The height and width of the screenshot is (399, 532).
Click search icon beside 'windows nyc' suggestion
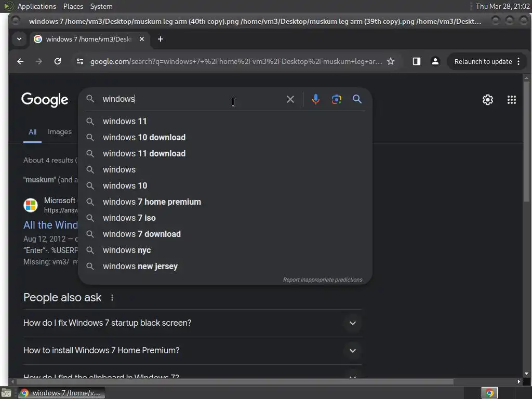[90, 250]
